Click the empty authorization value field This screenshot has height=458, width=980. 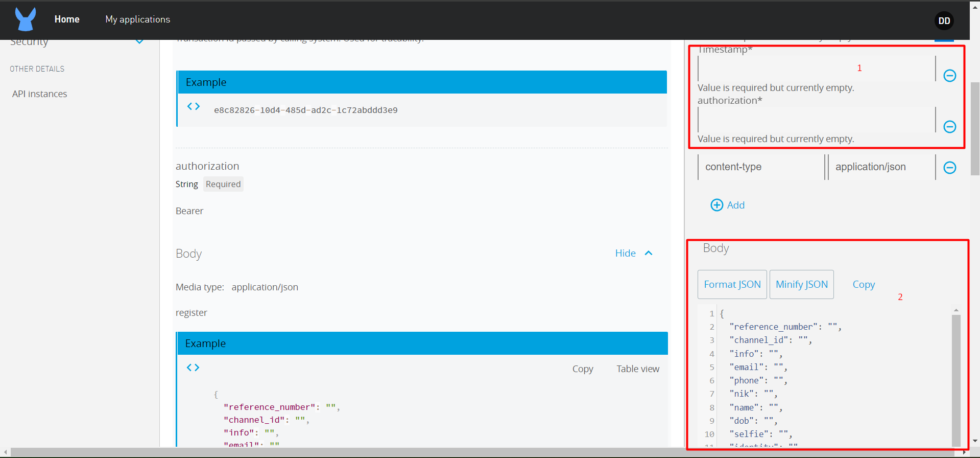(x=816, y=120)
